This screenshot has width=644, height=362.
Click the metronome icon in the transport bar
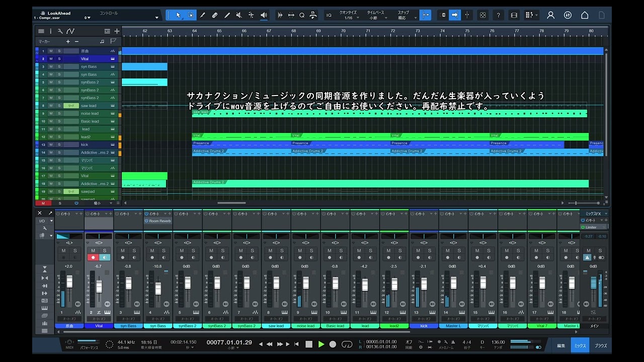453,342
